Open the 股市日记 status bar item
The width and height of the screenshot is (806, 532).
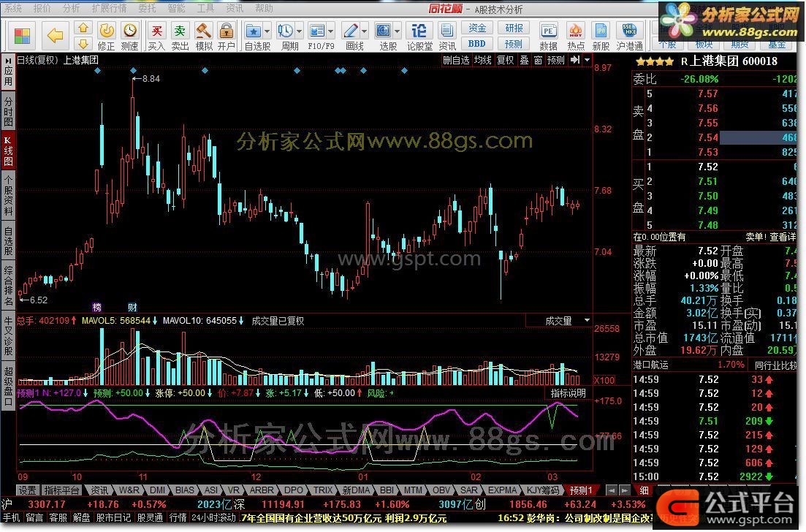(115, 517)
